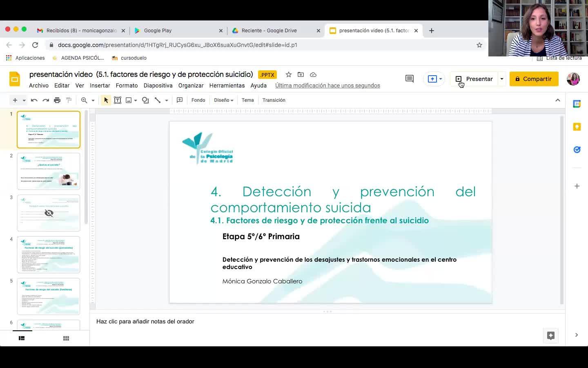The height and width of the screenshot is (368, 588).
Task: Add a new slide with the plus icon
Action: pyautogui.click(x=15, y=100)
